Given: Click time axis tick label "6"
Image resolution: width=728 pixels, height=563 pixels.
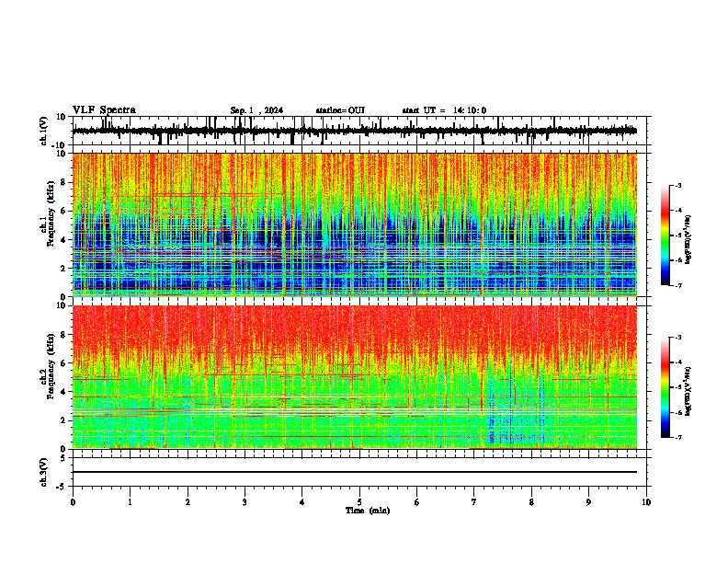Looking at the screenshot, I should pos(417,502).
